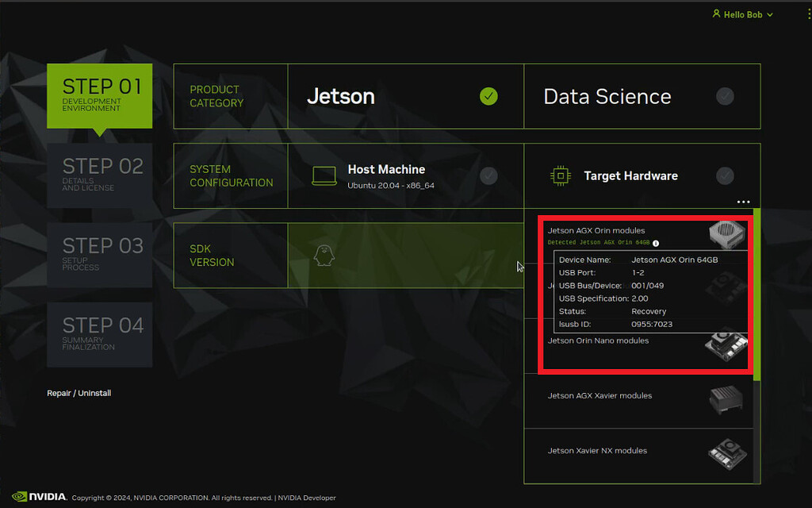Expand the Jetson Orin Nano modules entry

(597, 341)
